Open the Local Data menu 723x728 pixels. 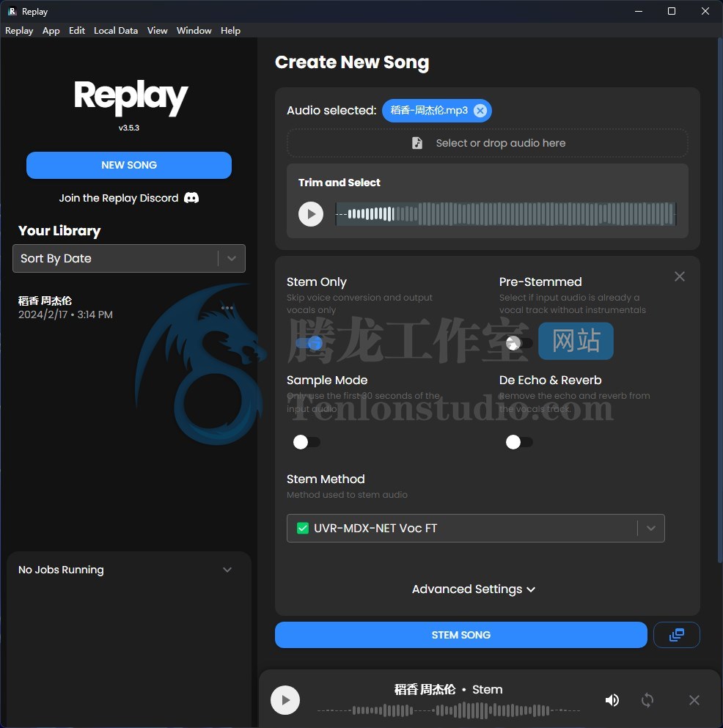pos(116,31)
